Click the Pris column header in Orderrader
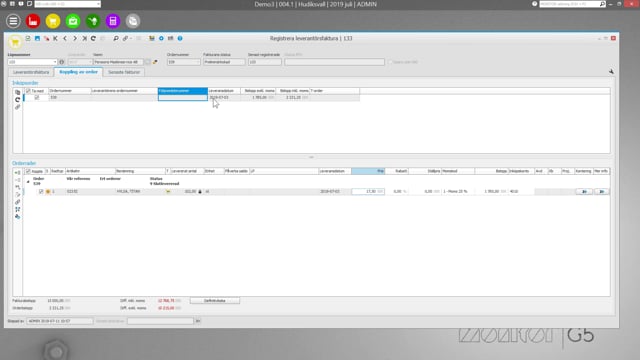 point(368,171)
